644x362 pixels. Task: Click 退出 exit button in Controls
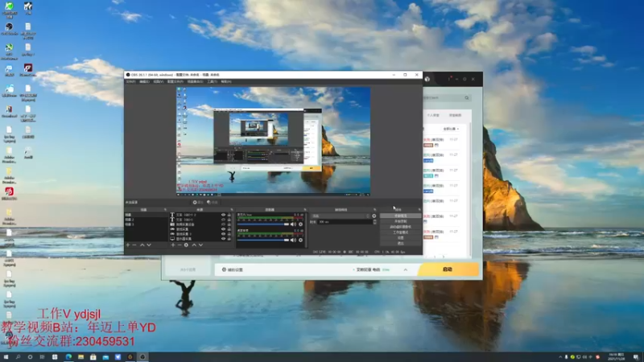(400, 244)
